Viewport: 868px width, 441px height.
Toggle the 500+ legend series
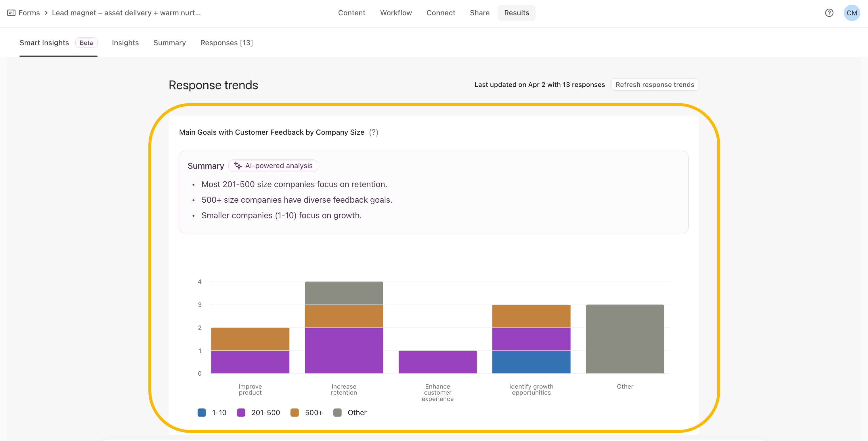[x=307, y=412]
